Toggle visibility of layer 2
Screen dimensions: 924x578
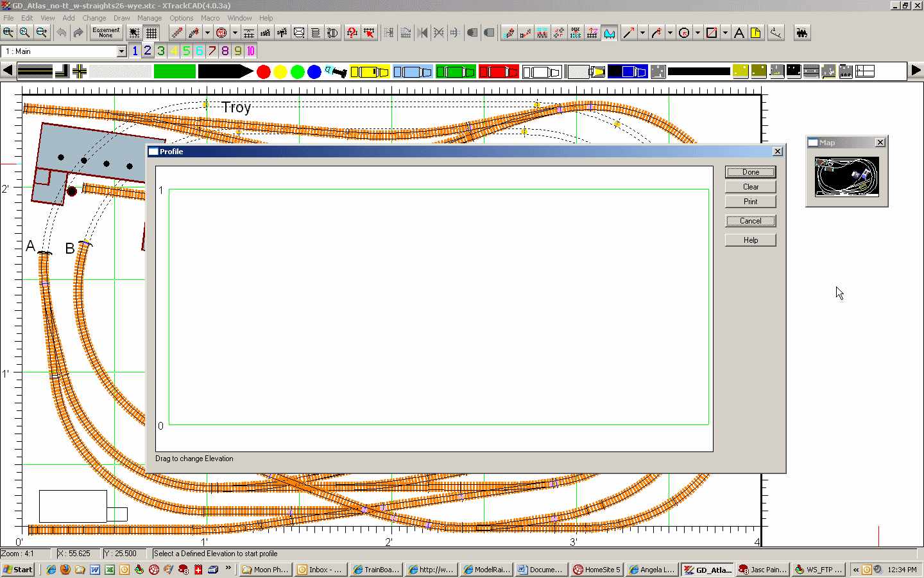click(x=148, y=51)
